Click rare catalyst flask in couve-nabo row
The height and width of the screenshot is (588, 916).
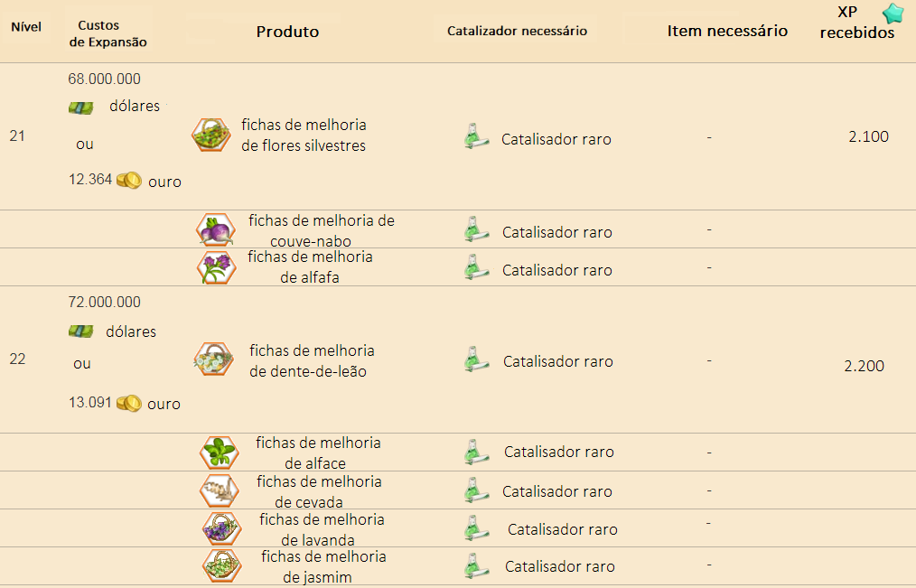(476, 229)
